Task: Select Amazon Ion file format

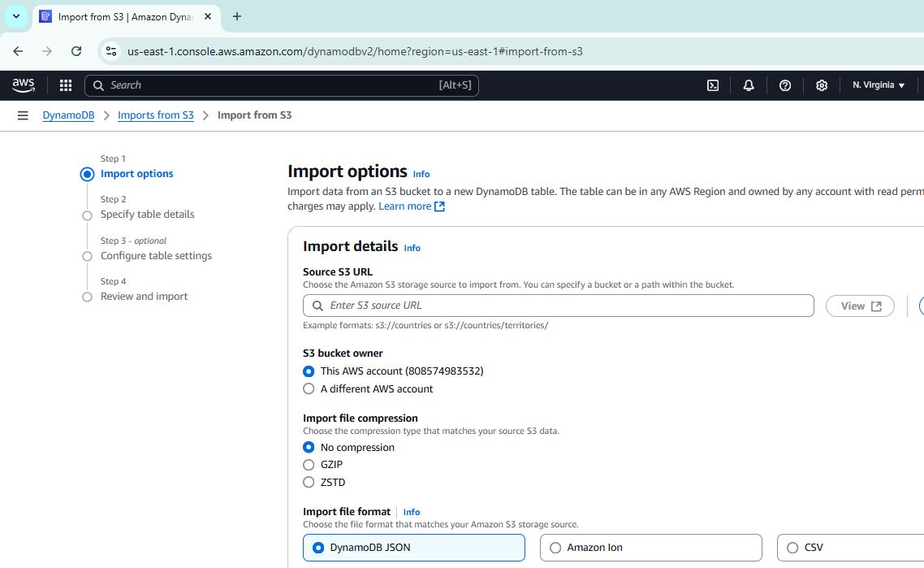Action: [x=650, y=548]
